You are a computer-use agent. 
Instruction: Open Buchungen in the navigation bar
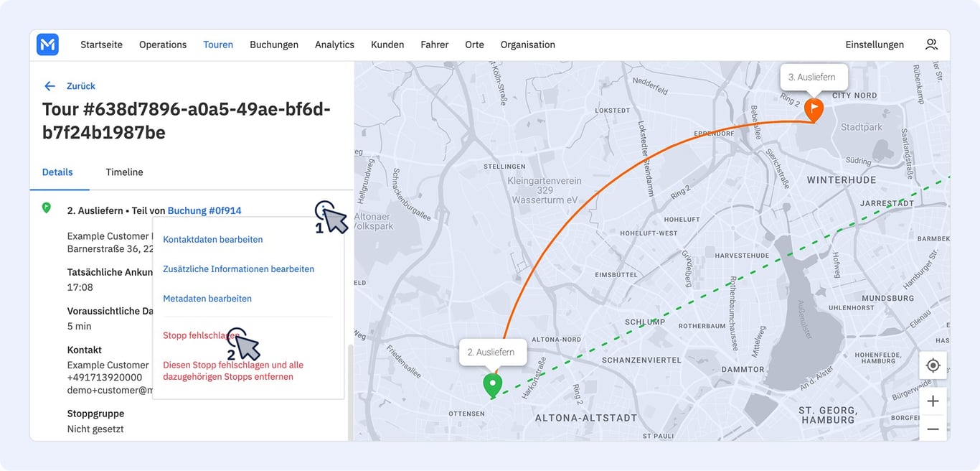click(274, 45)
